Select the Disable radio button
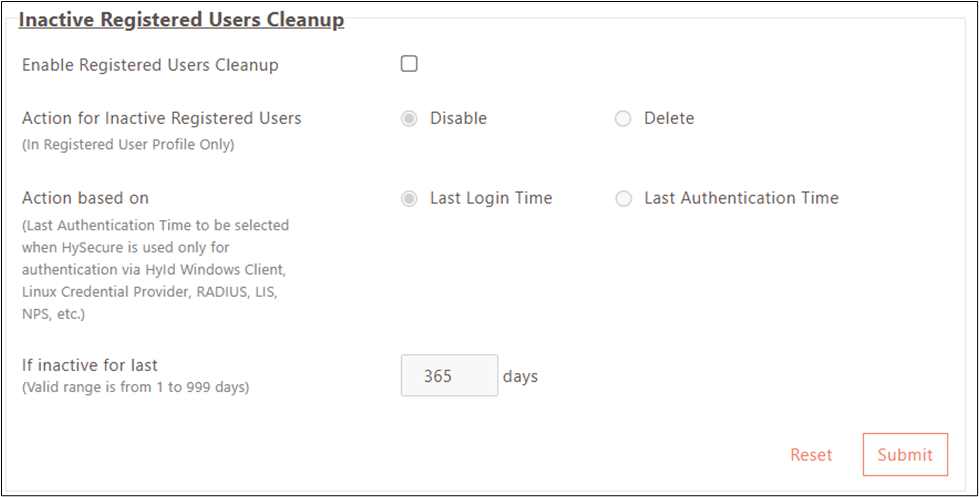The height and width of the screenshot is (497, 979). [409, 119]
